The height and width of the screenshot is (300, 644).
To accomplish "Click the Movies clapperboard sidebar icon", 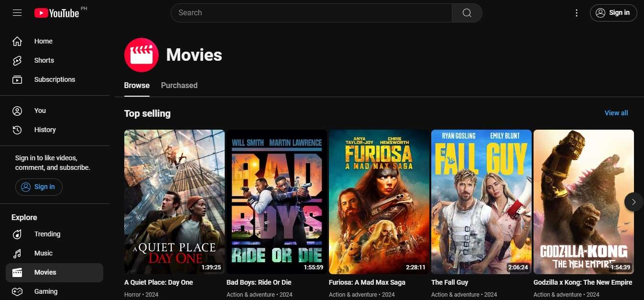I will 17,272.
